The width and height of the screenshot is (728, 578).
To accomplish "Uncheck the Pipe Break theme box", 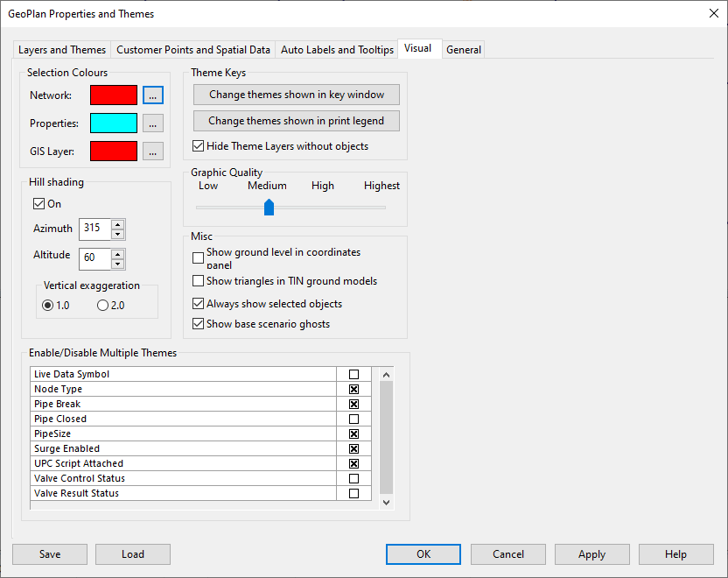I will [353, 404].
